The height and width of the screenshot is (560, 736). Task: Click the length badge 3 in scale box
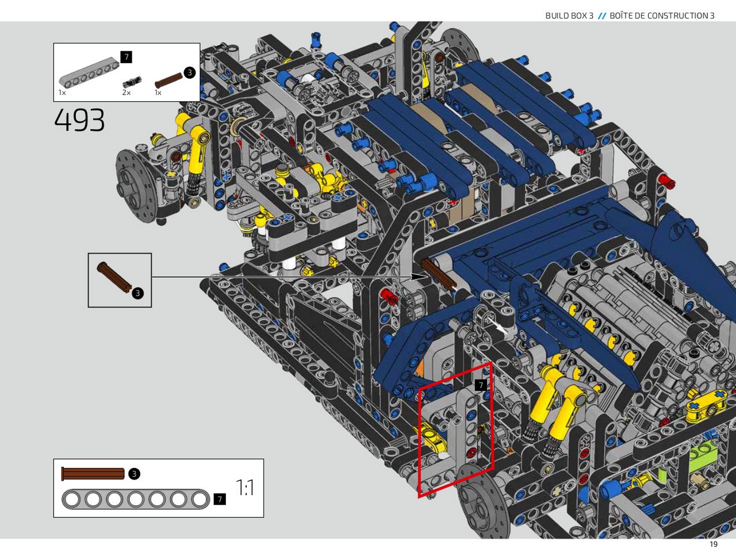tap(134, 474)
